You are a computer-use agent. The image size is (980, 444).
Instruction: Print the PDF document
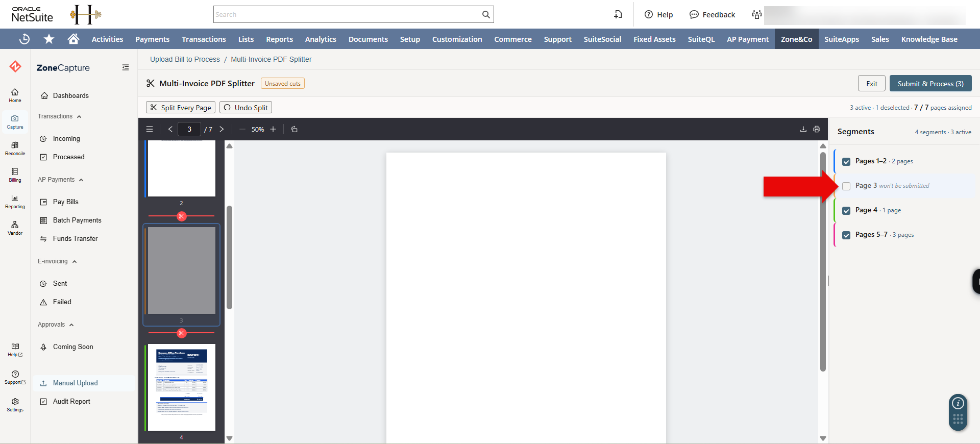tap(817, 129)
